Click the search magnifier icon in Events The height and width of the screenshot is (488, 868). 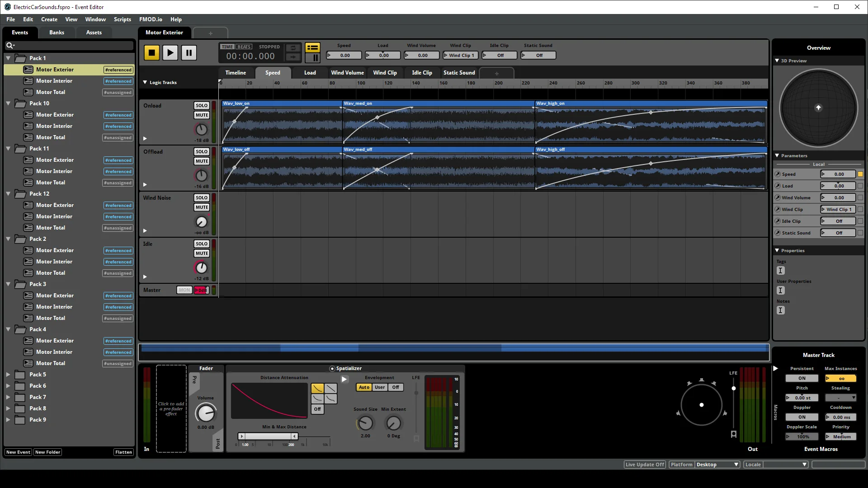[9, 45]
